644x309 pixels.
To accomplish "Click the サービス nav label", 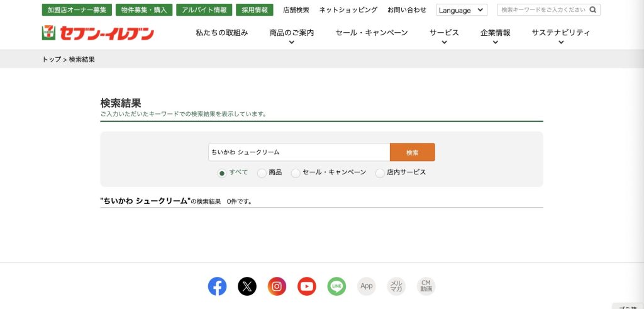I will 444,33.
